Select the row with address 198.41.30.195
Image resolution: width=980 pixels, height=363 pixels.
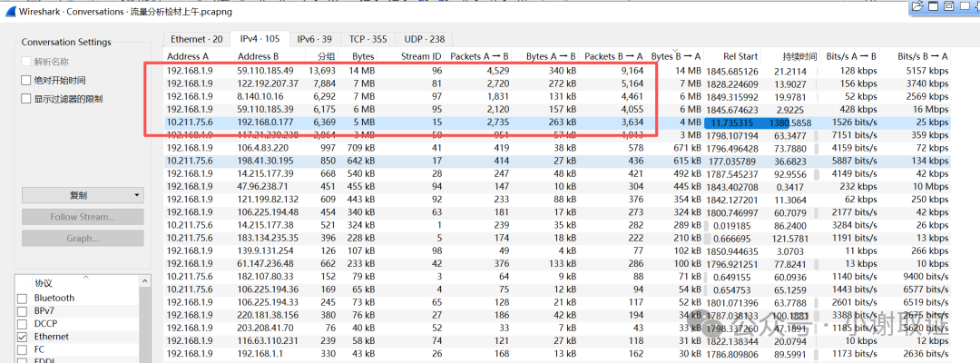[x=557, y=161]
